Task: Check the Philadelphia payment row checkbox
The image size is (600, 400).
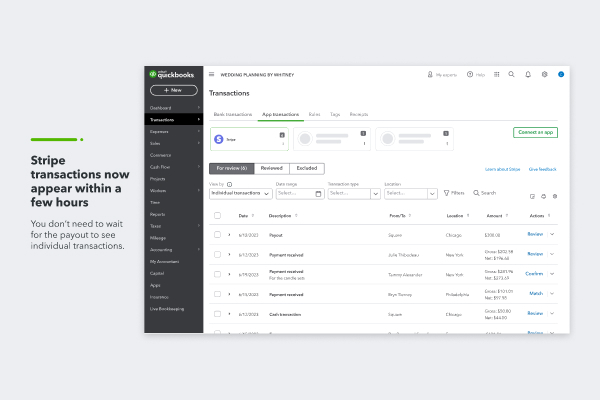Action: point(217,294)
